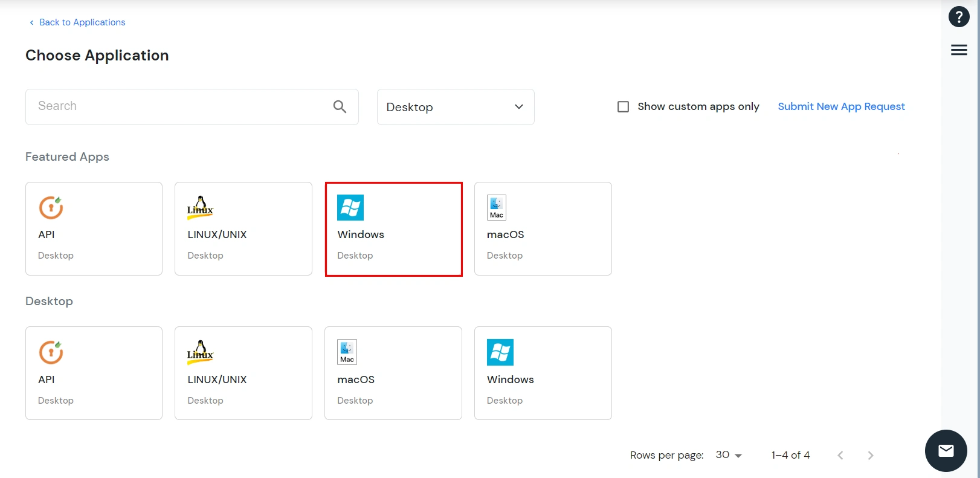Choose macOS label in Featured Apps

point(505,234)
